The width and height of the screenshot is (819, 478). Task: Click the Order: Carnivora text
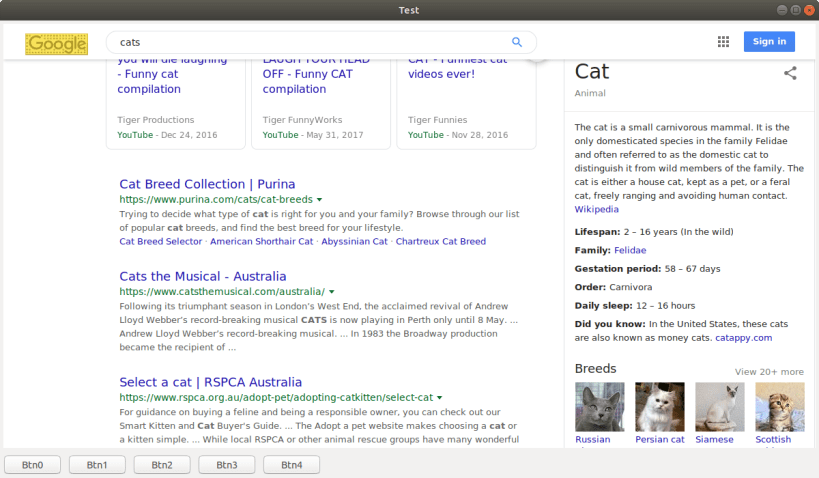tap(613, 287)
